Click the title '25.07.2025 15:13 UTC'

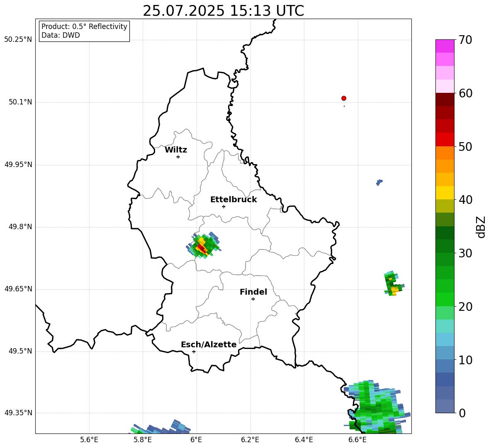point(223,11)
